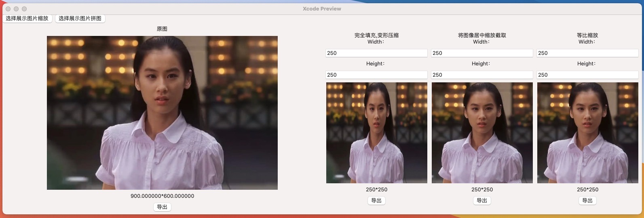
Task: Click the 选择展示图片拼图 button
Action: pyautogui.click(x=80, y=19)
